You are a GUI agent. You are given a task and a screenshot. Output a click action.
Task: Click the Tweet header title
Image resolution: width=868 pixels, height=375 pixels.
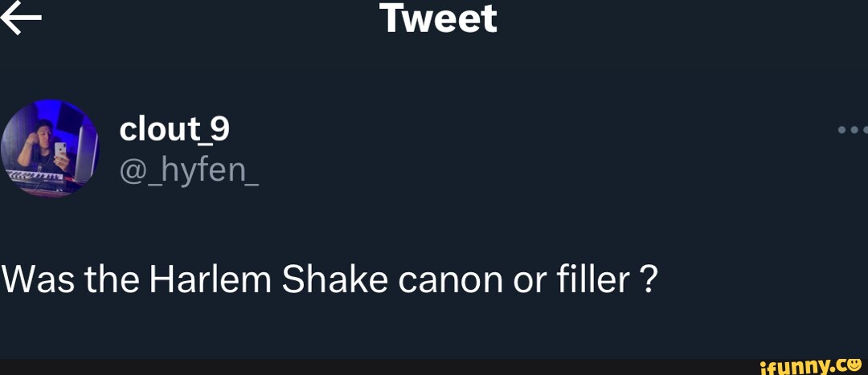click(x=440, y=19)
